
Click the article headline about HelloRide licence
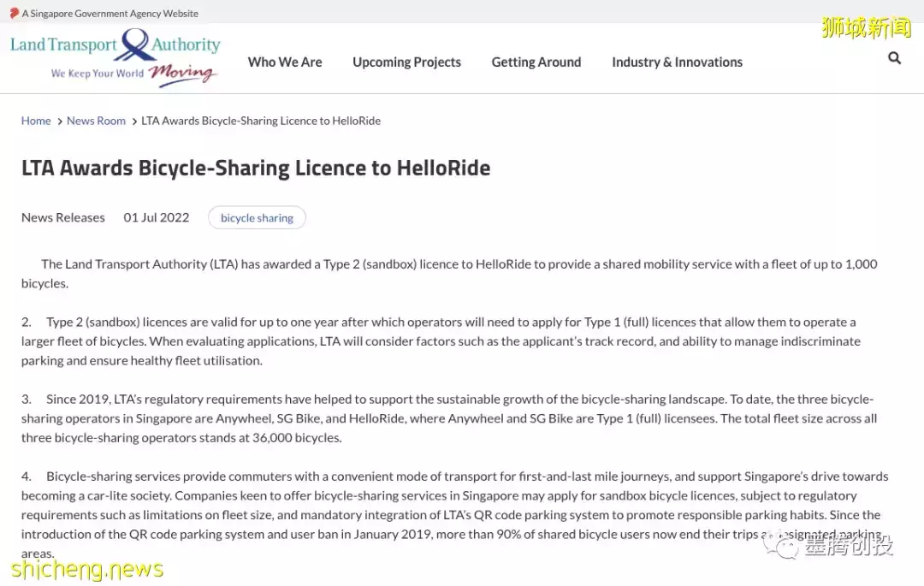click(x=256, y=168)
